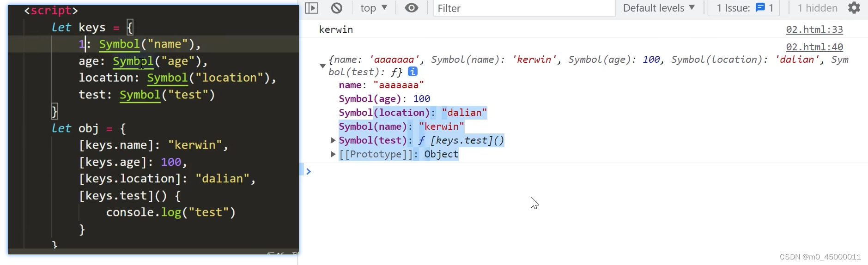Viewport: 868px width, 265px height.
Task: Click into the console Filter field
Action: pos(524,8)
